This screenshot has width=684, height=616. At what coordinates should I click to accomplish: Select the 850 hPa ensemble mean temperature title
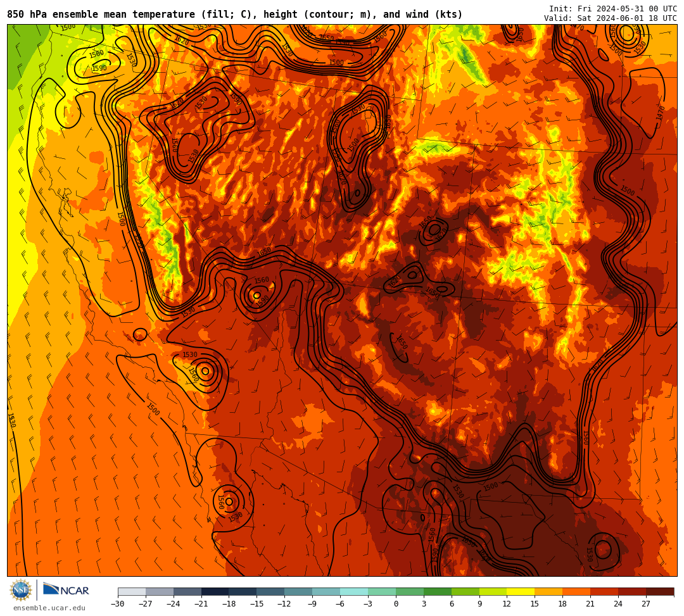click(x=235, y=15)
